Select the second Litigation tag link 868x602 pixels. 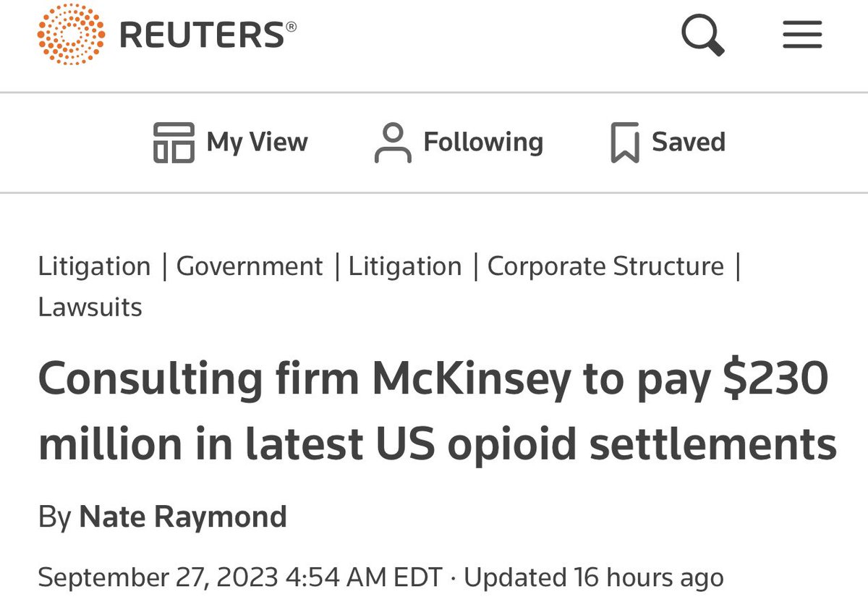pos(405,266)
